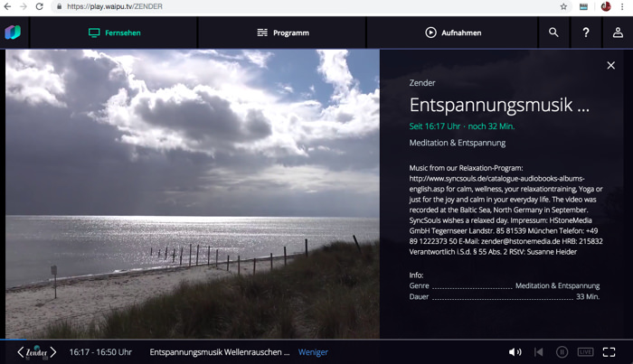Open the user account icon
The height and width of the screenshot is (364, 633).
pyautogui.click(x=618, y=33)
